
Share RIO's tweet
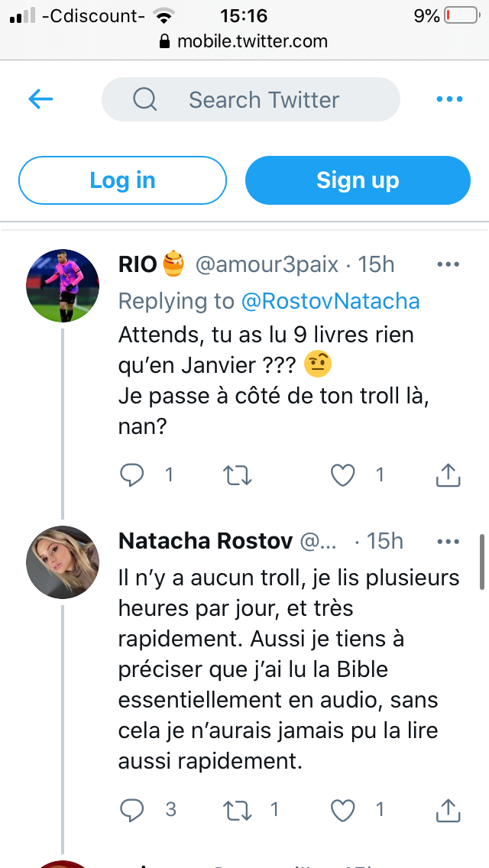[x=448, y=475]
